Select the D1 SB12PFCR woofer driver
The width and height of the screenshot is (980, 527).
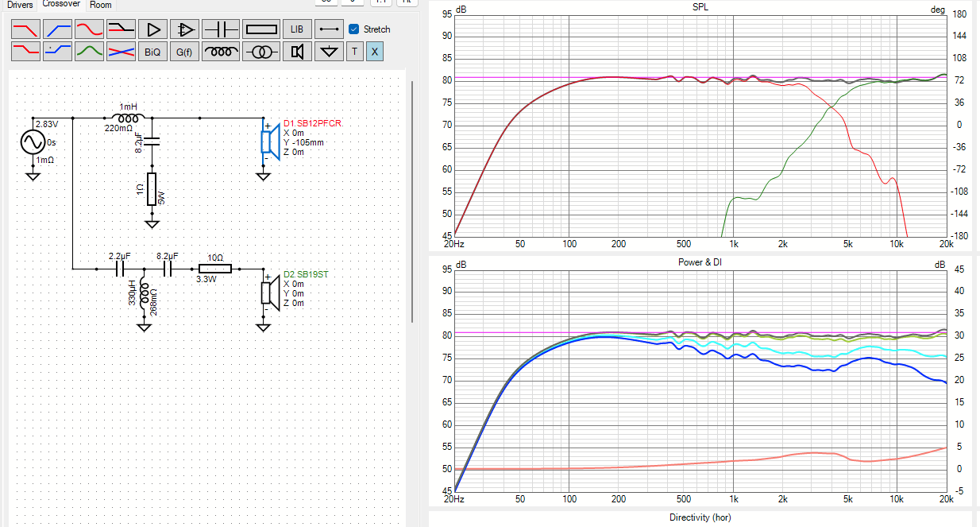[x=270, y=142]
